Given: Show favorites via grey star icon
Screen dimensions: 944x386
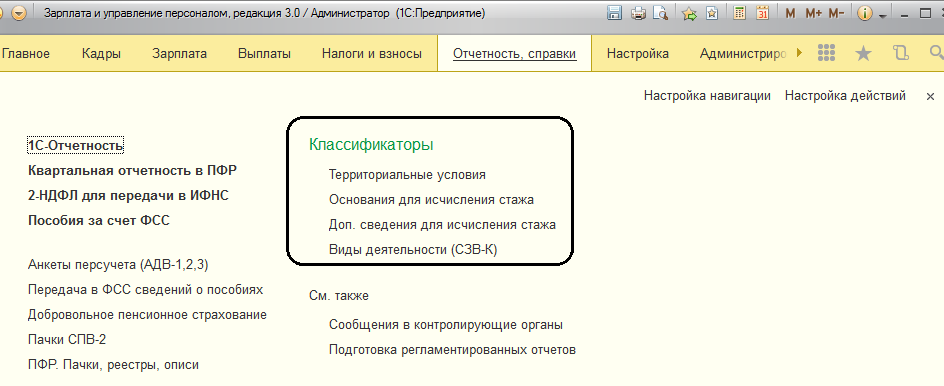Looking at the screenshot, I should tap(863, 54).
